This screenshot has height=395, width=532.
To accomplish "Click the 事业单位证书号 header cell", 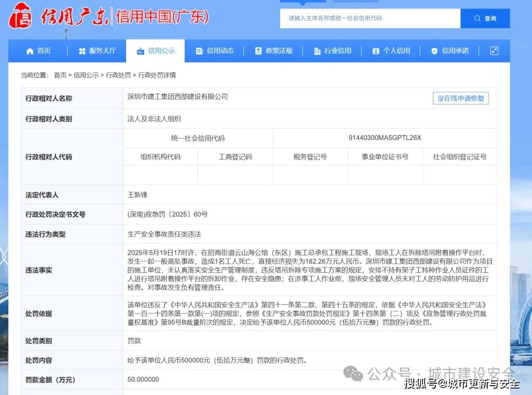I will point(385,157).
